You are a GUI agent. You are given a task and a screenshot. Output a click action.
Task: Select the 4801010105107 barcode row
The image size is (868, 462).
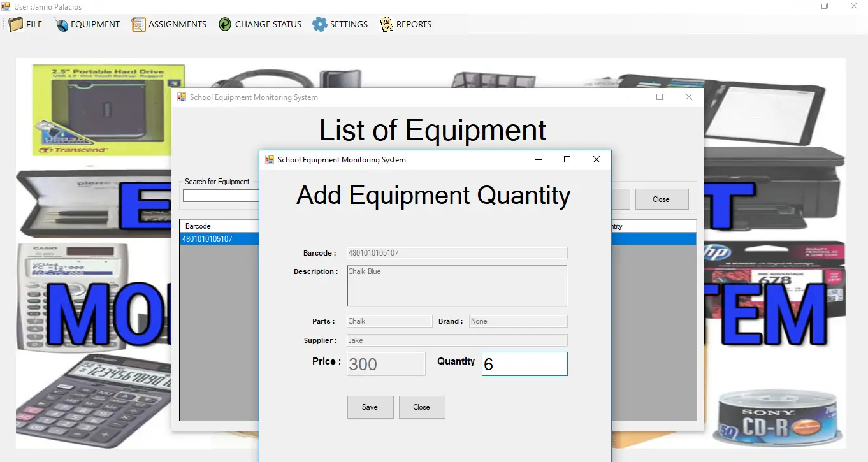pos(219,239)
